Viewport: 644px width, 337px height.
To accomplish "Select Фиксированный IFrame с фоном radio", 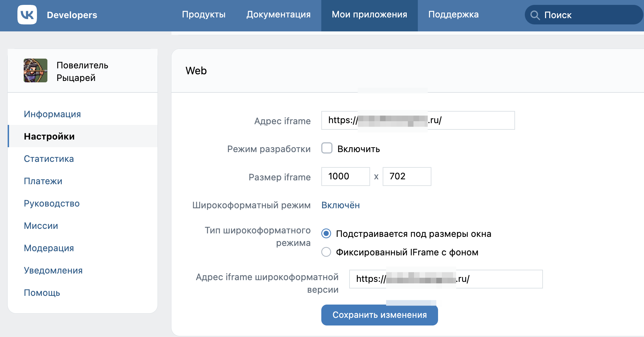I will click(x=326, y=252).
